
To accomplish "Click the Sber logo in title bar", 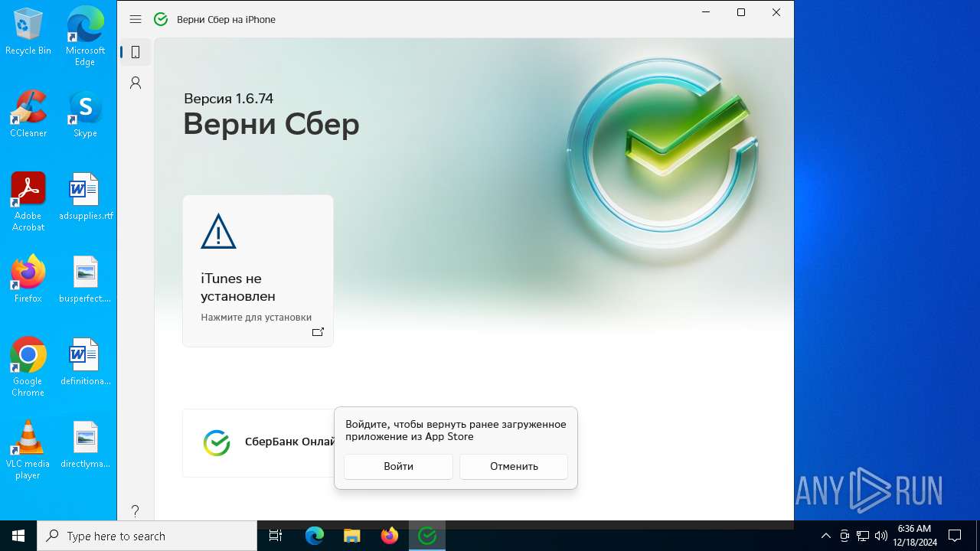I will pyautogui.click(x=161, y=19).
